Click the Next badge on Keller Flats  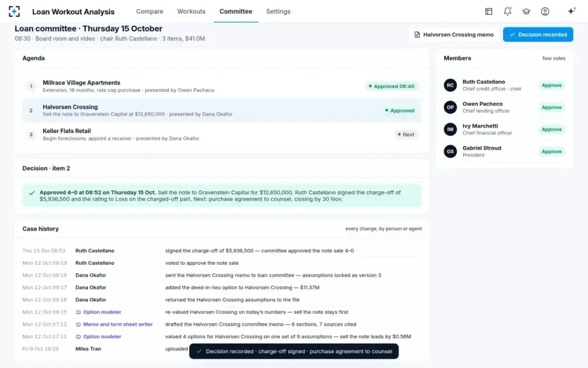[406, 134]
